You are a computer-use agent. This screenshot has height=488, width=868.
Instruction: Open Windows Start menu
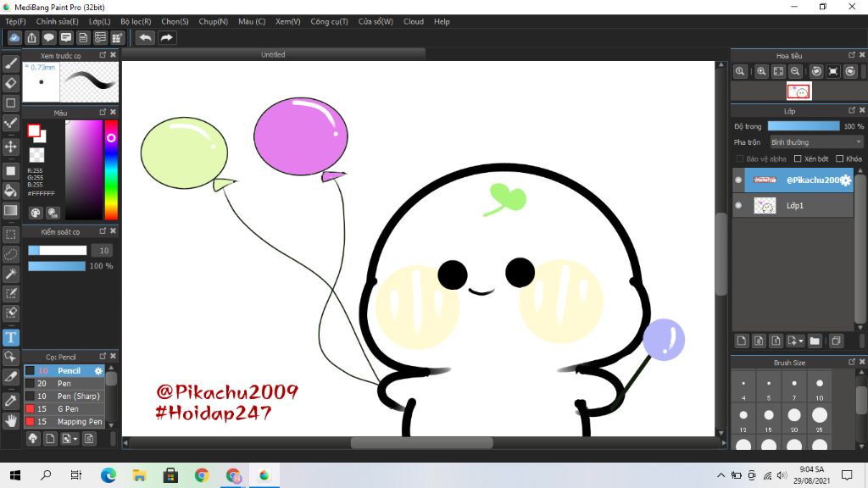(x=15, y=475)
